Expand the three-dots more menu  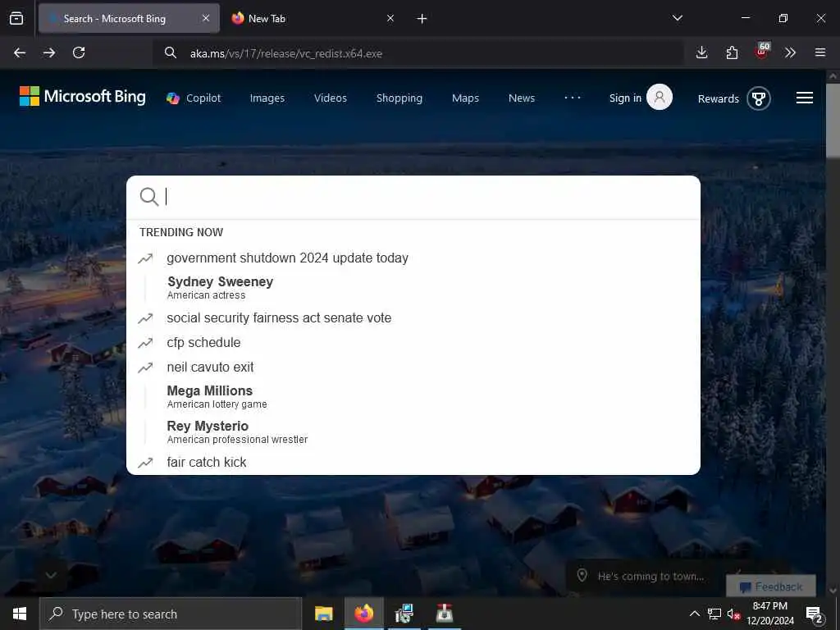click(573, 98)
